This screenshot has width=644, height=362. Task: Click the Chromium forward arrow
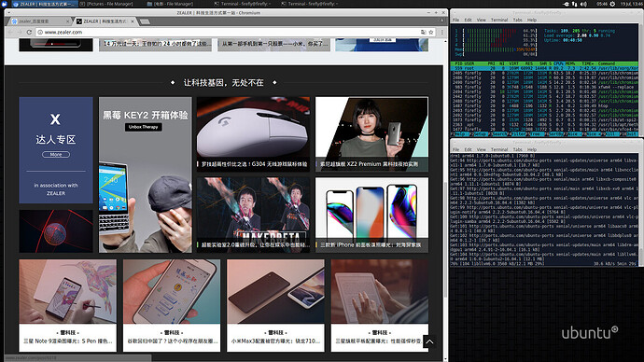tap(20, 32)
